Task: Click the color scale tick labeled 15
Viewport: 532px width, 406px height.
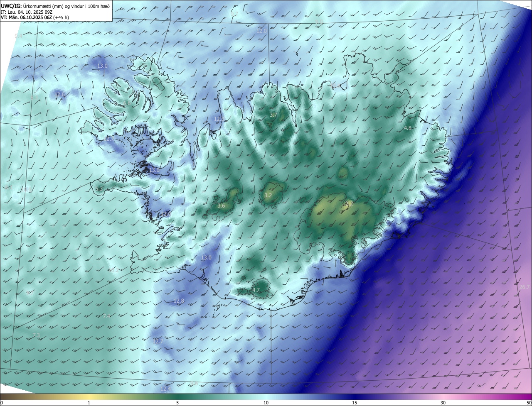Action: tap(355, 403)
